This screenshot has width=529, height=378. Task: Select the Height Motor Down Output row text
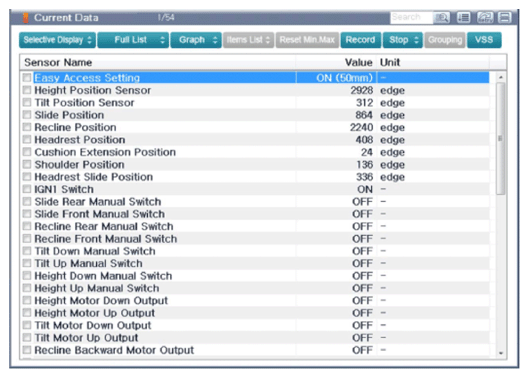click(x=101, y=301)
